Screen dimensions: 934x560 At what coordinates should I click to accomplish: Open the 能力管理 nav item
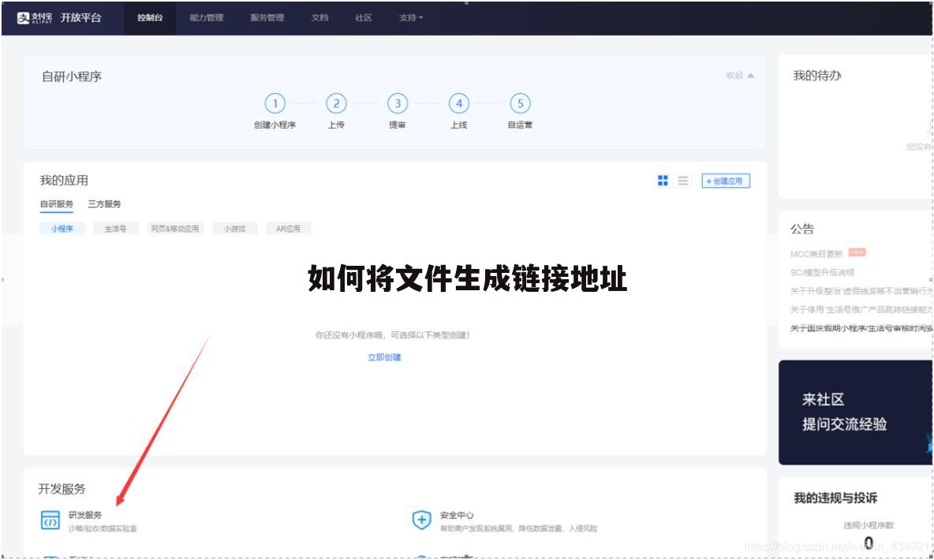point(207,18)
